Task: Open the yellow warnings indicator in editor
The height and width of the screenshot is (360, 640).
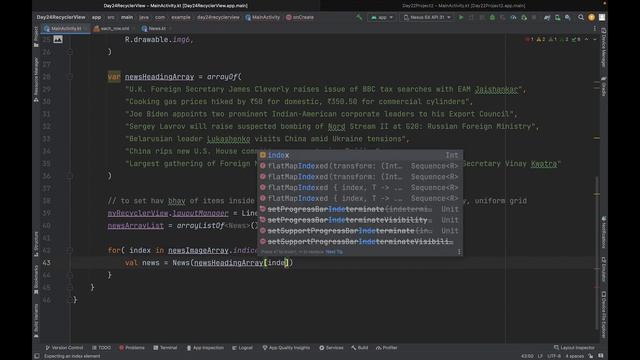Action: [541, 40]
